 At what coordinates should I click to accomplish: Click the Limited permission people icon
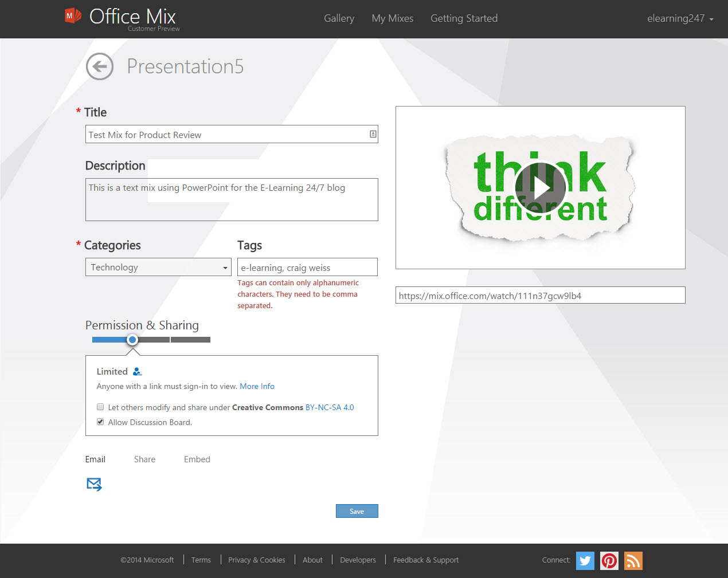[x=137, y=372]
